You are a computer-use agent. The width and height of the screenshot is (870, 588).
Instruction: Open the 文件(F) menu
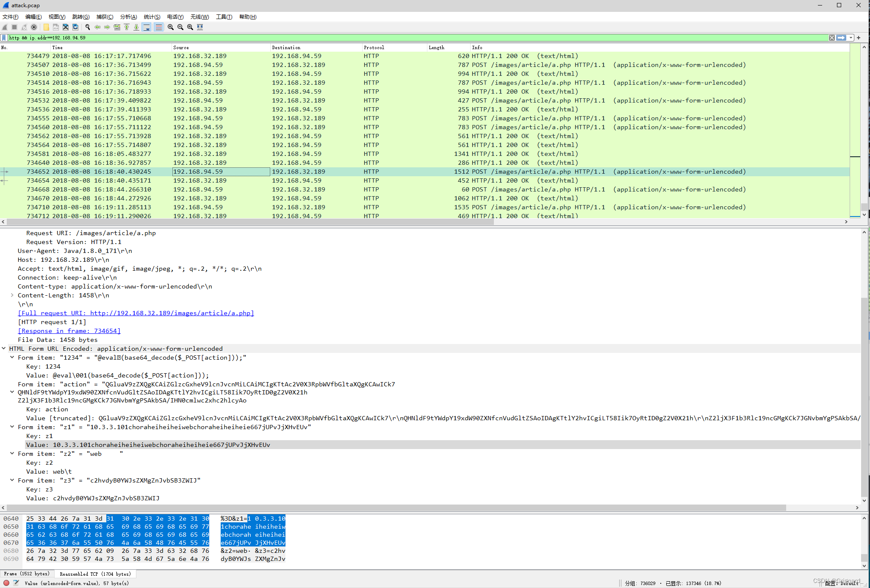point(11,17)
